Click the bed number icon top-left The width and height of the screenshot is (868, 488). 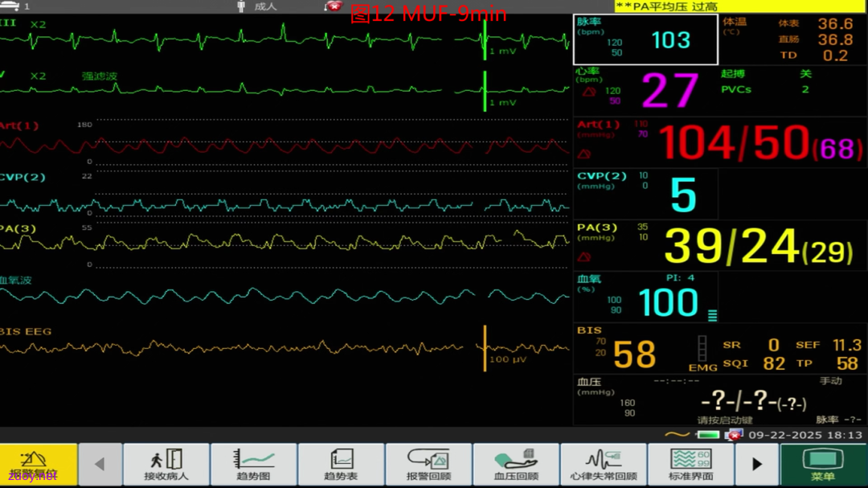pos(10,6)
